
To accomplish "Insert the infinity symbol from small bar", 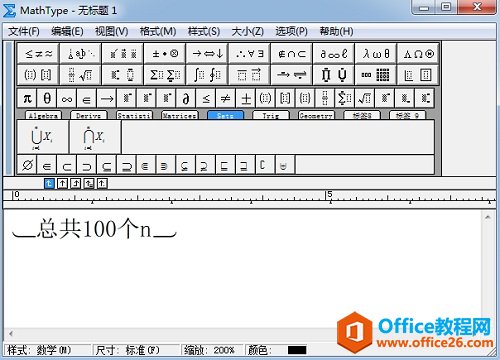I will point(67,98).
